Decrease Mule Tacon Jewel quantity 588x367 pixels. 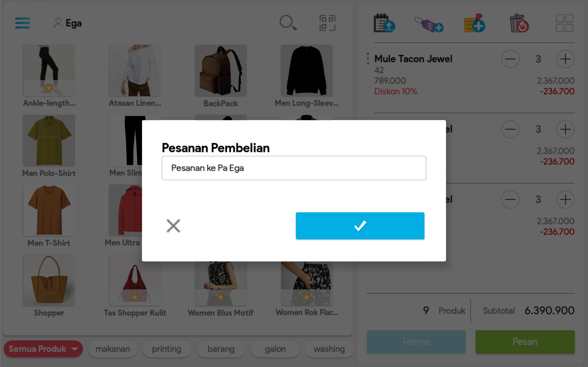(x=510, y=59)
